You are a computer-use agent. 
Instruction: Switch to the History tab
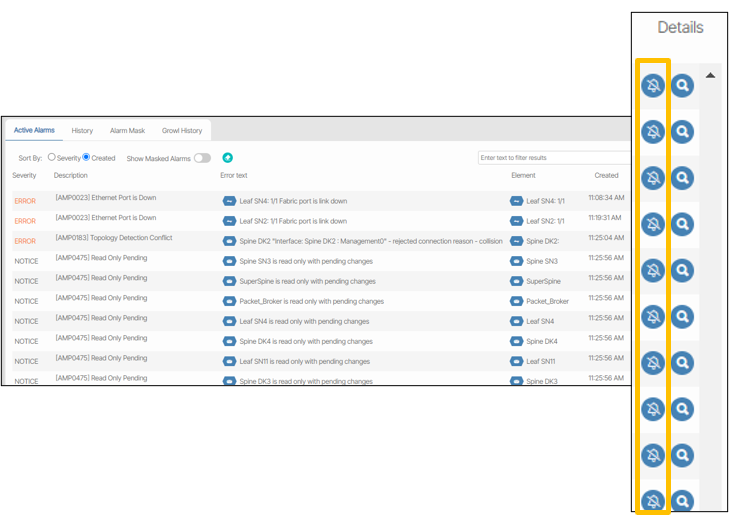82,130
